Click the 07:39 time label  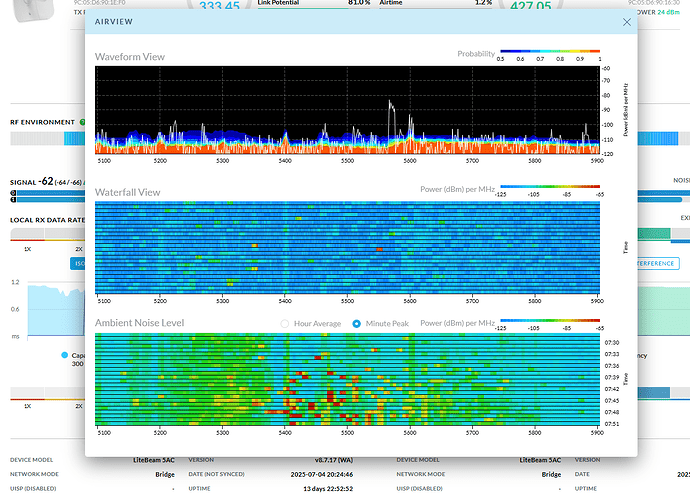pos(612,378)
